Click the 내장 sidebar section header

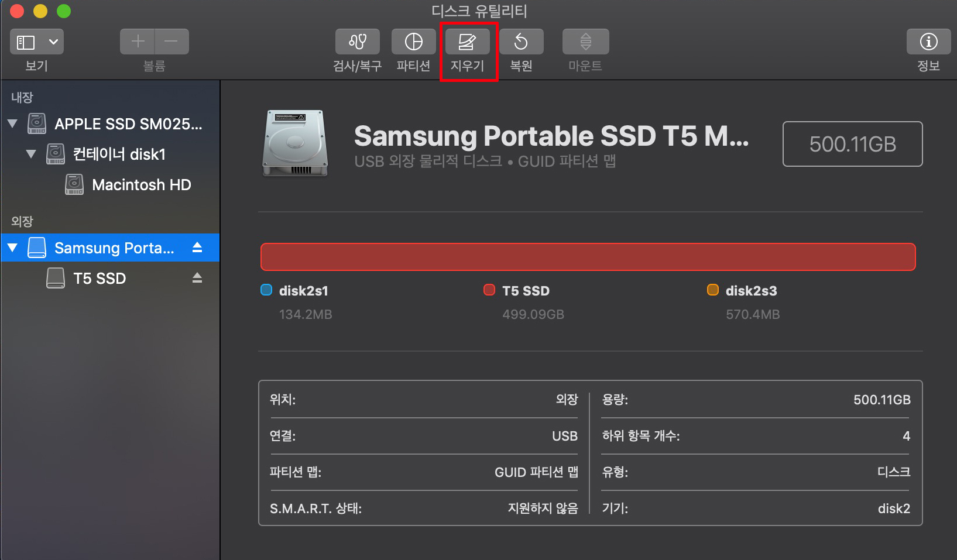(22, 97)
